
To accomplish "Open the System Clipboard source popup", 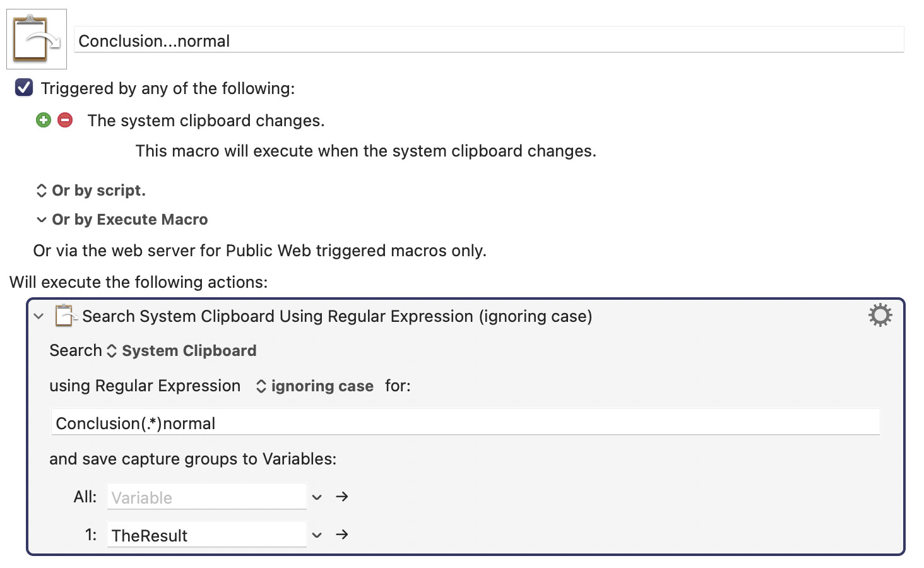I will (x=182, y=351).
